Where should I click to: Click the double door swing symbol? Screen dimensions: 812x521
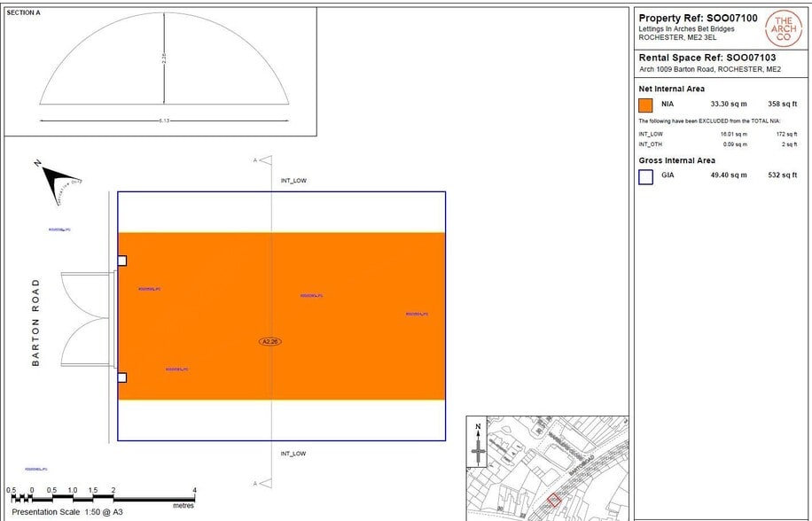87,319
